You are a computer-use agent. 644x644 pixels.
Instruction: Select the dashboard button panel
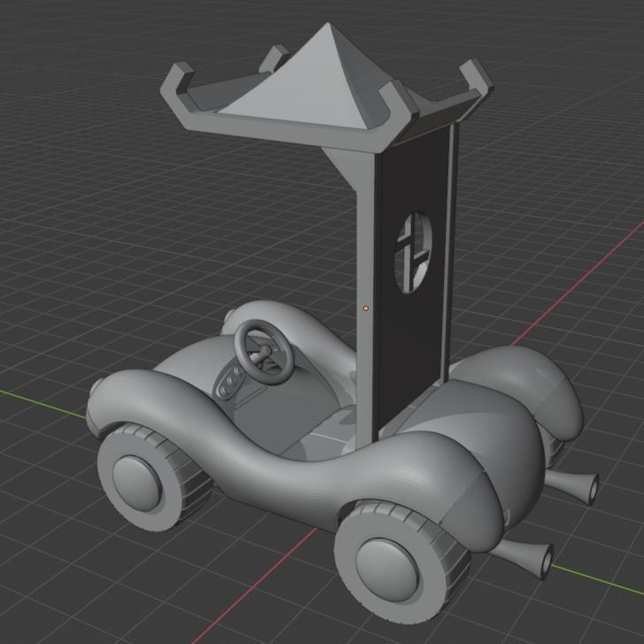(228, 382)
